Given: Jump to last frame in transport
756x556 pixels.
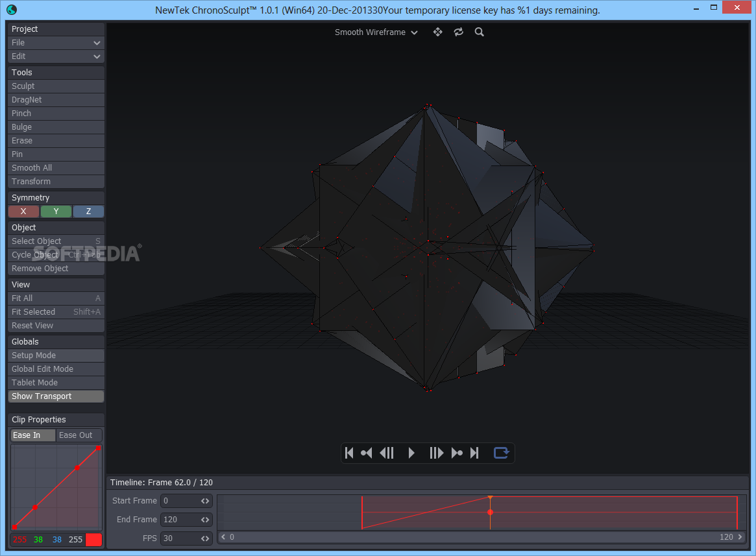Looking at the screenshot, I should tap(474, 453).
